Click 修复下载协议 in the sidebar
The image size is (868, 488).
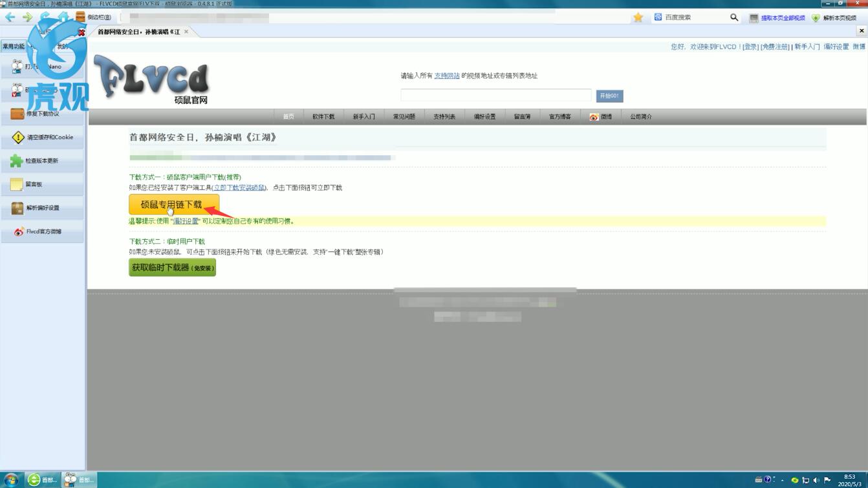click(x=42, y=114)
